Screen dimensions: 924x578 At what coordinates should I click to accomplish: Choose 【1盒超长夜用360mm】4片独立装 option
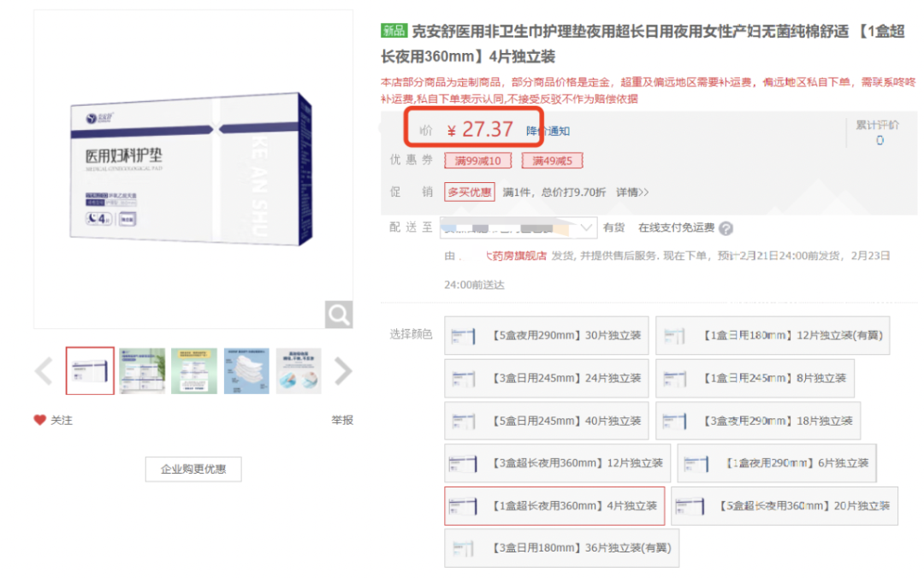(554, 505)
